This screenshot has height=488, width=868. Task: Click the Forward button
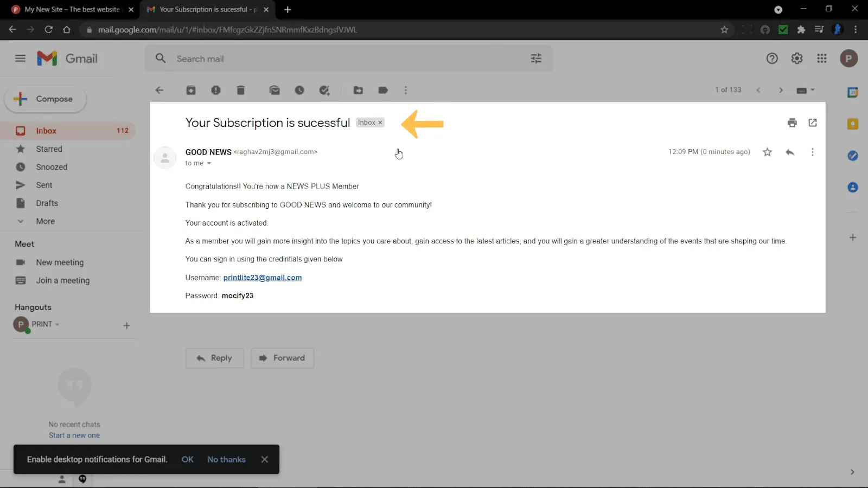click(x=282, y=358)
